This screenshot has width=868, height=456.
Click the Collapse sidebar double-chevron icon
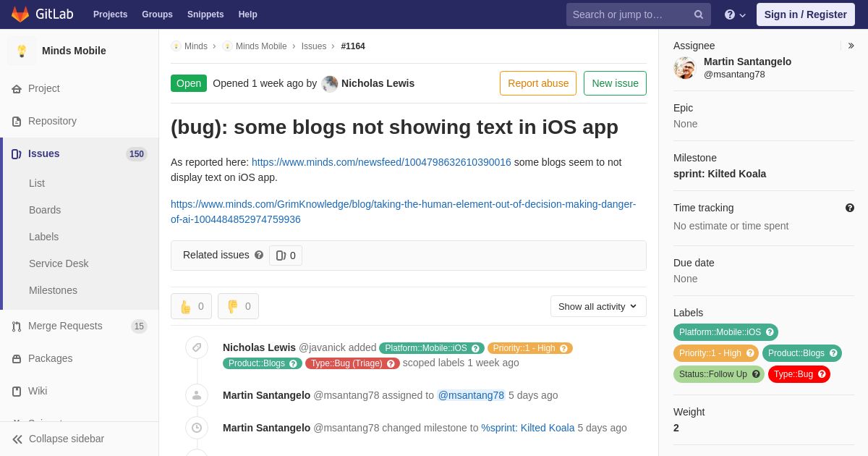(x=17, y=439)
